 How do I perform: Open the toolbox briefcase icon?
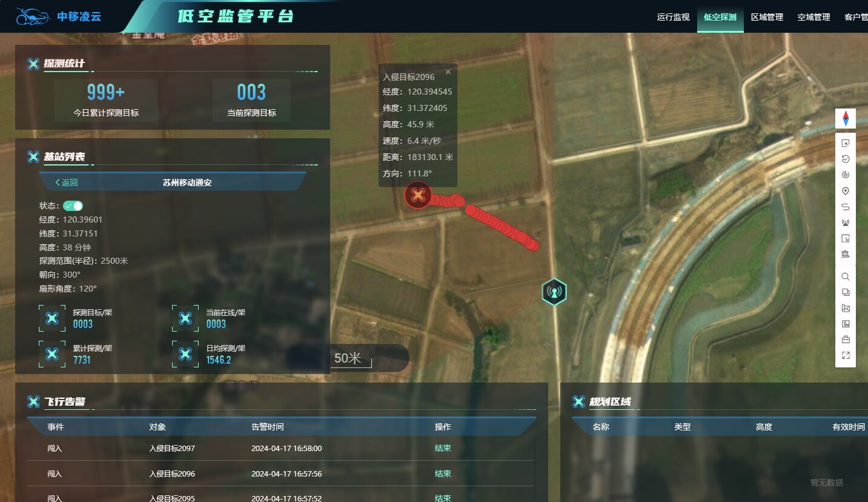[846, 340]
